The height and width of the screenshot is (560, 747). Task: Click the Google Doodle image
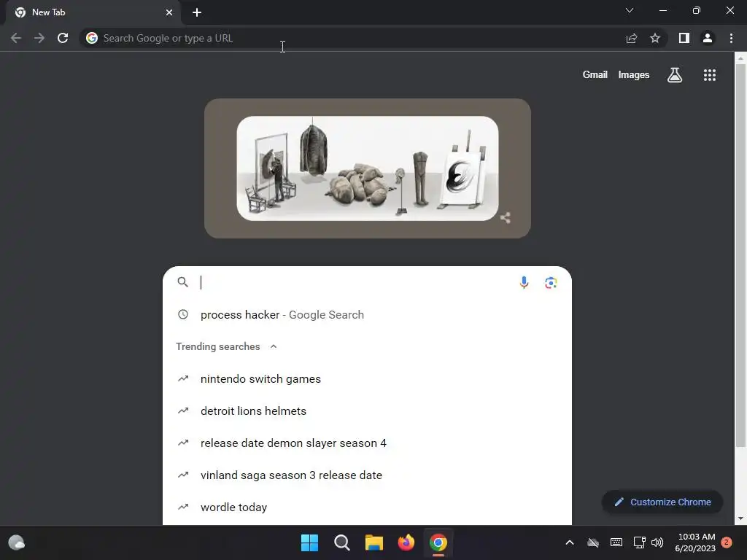click(368, 168)
